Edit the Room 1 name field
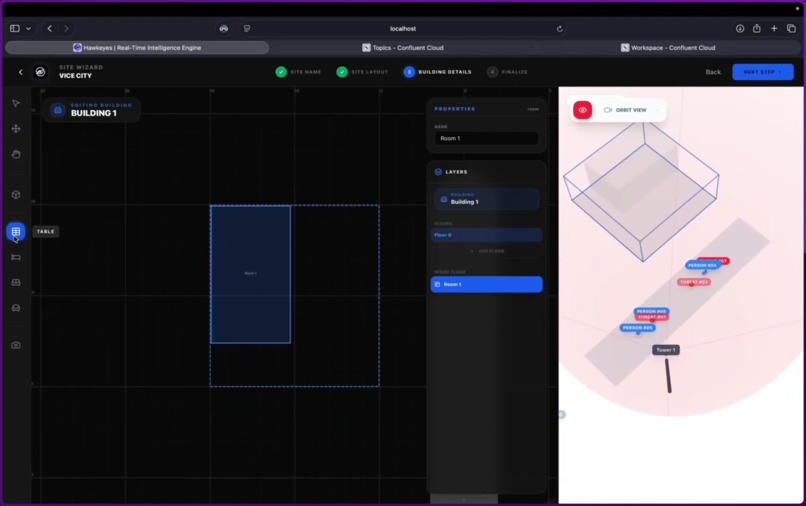The height and width of the screenshot is (506, 806). click(x=486, y=138)
